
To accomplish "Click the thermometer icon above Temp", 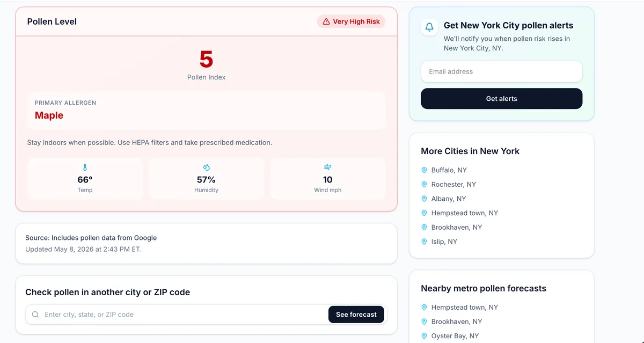I will pyautogui.click(x=85, y=167).
